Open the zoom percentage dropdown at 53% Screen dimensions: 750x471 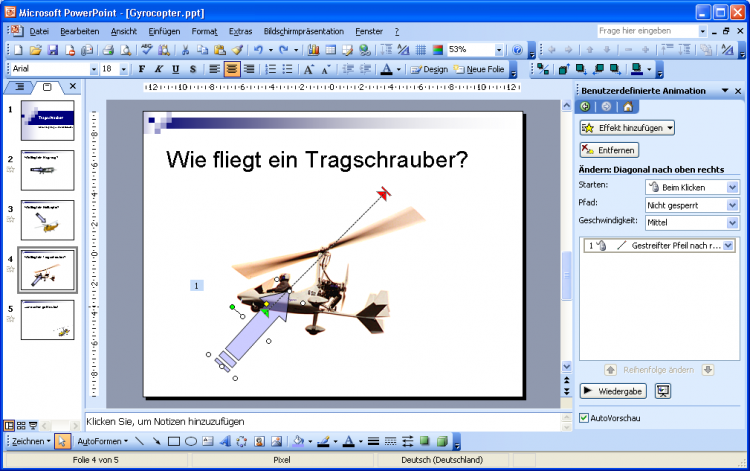(x=499, y=50)
